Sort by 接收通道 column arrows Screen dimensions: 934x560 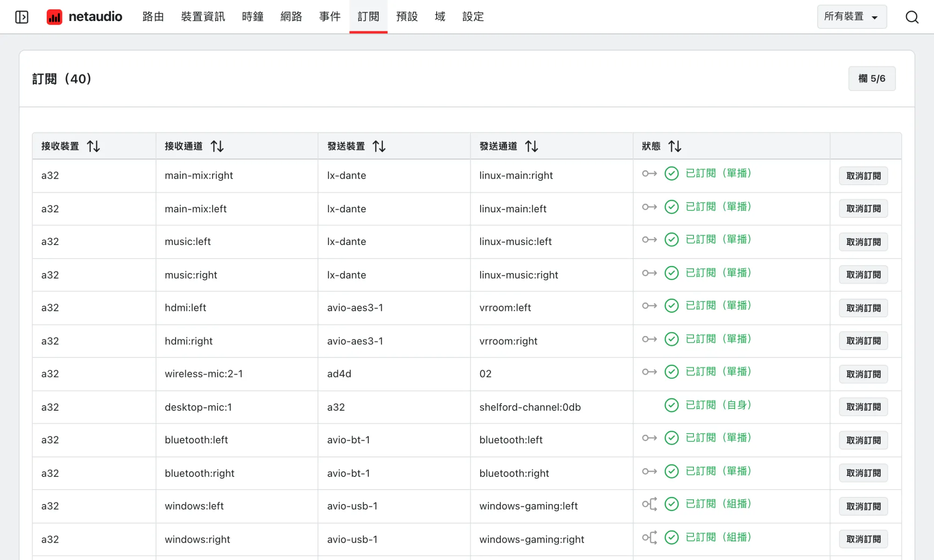tap(217, 146)
